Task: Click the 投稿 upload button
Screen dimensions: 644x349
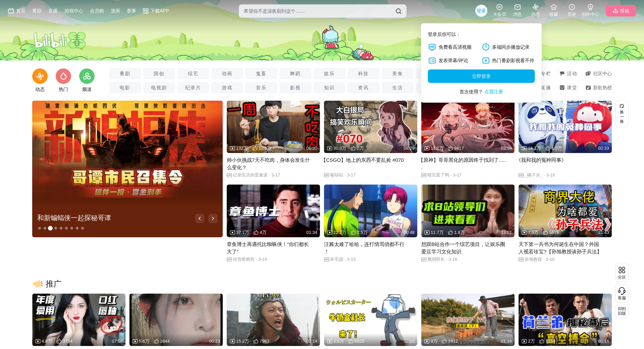Action: tap(621, 11)
